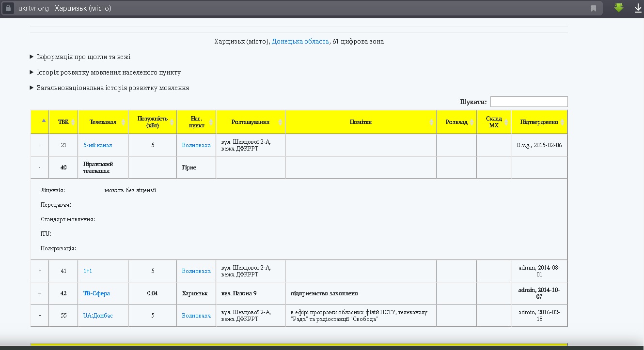Screen dimensions: 644x350
Task: Expand the UA:Донбас row details
Action: pos(40,316)
